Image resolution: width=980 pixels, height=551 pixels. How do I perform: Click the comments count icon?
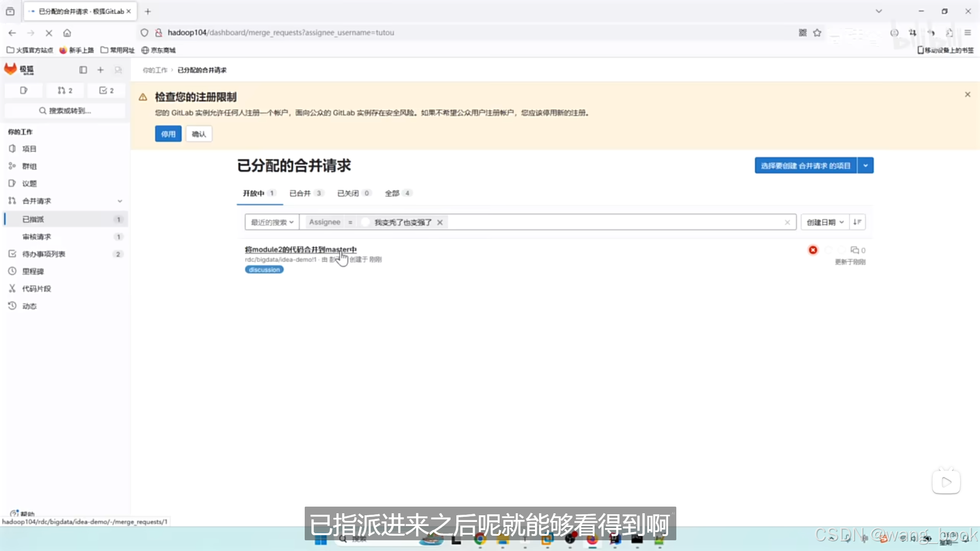(x=857, y=250)
